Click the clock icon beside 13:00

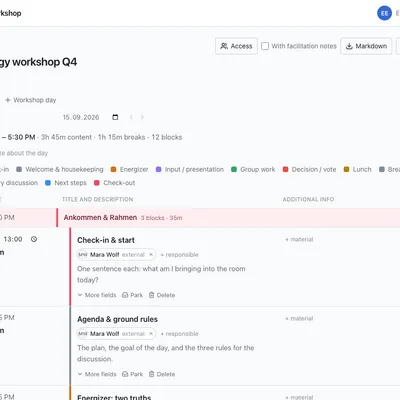point(34,239)
